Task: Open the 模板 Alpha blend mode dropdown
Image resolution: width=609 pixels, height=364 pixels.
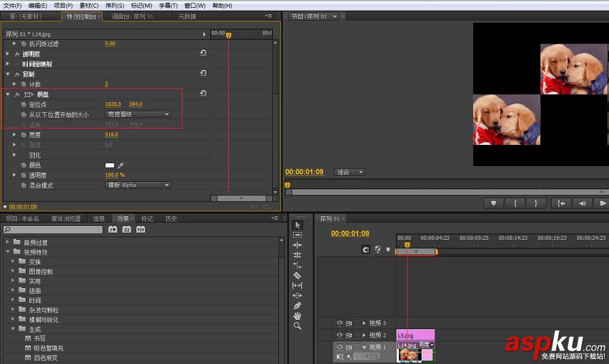Action: (138, 185)
